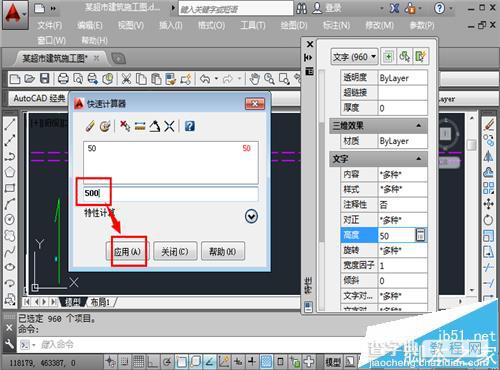Click the clear (eraser) icon in quick calculator
The width and height of the screenshot is (500, 370).
90,126
